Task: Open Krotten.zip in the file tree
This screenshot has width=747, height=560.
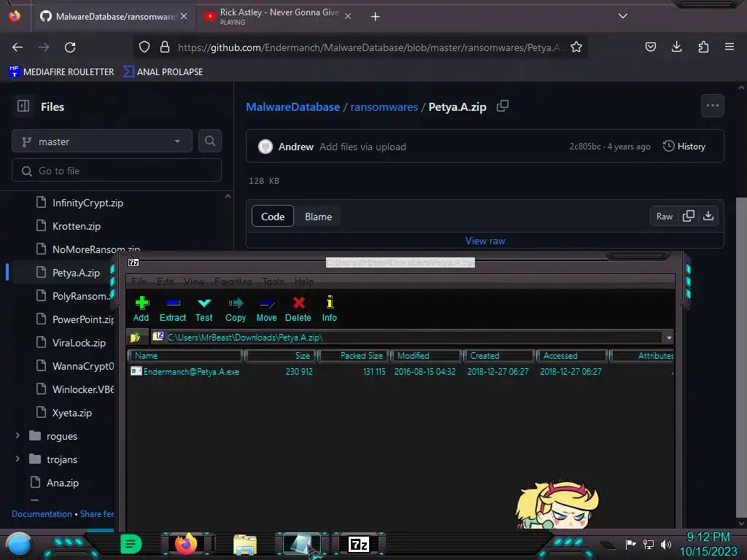Action: tap(76, 226)
